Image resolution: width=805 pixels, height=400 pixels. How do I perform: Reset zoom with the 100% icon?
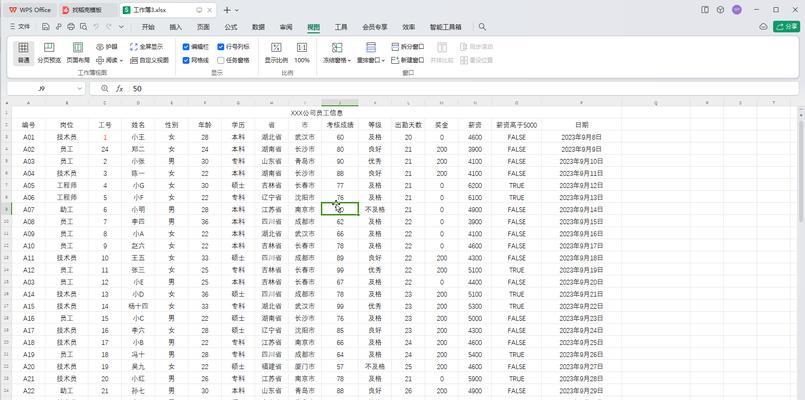(302, 52)
